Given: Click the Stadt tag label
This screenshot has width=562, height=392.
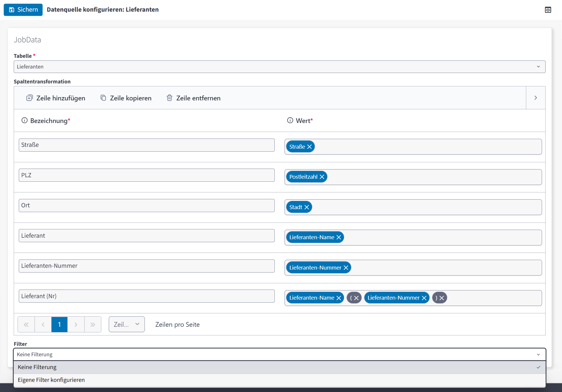Looking at the screenshot, I should [x=296, y=207].
